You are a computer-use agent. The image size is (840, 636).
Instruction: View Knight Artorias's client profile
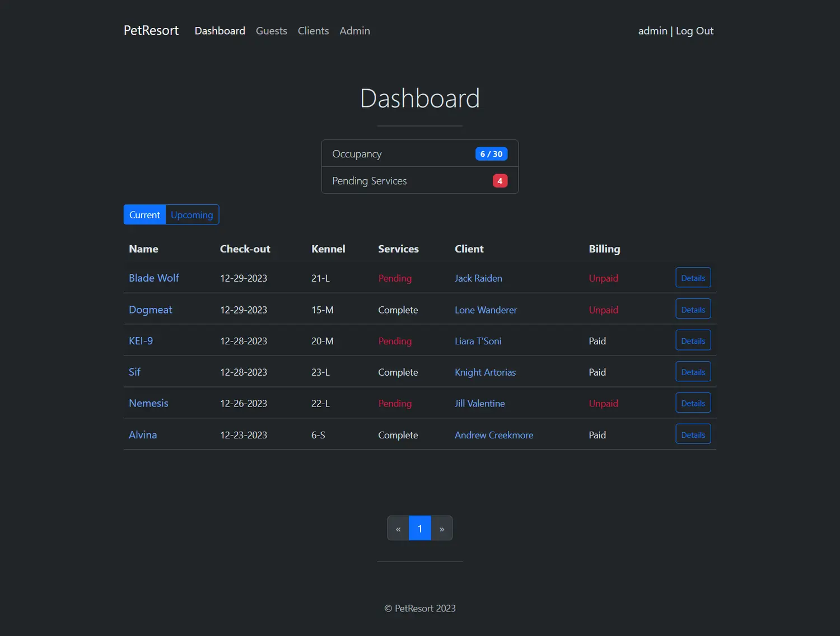485,372
